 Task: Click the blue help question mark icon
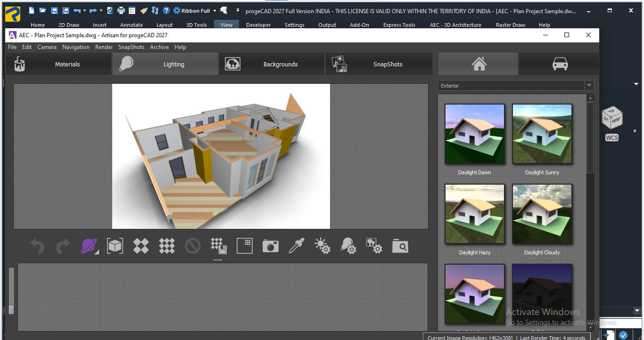pos(166,10)
